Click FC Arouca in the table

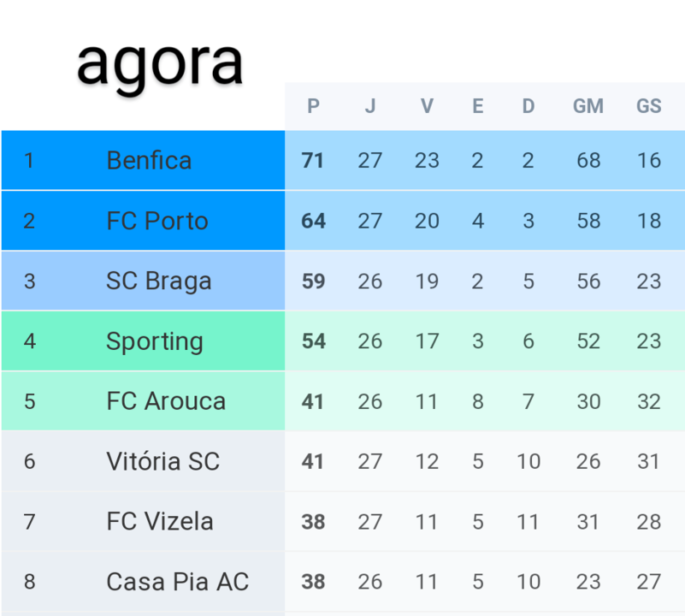166,401
